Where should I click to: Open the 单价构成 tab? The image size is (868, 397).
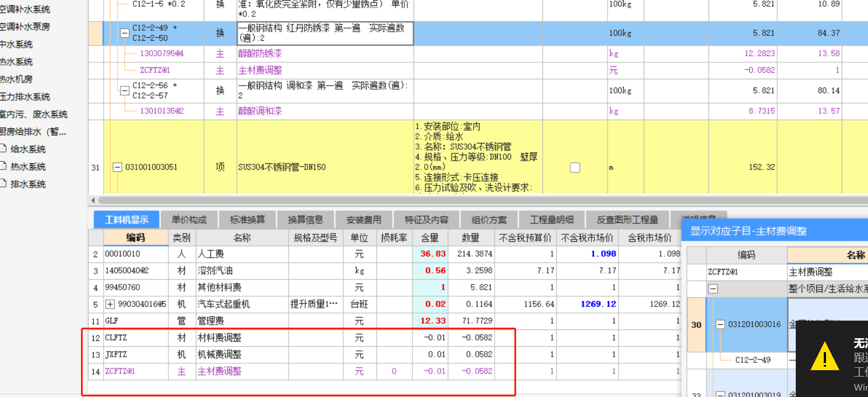(189, 220)
